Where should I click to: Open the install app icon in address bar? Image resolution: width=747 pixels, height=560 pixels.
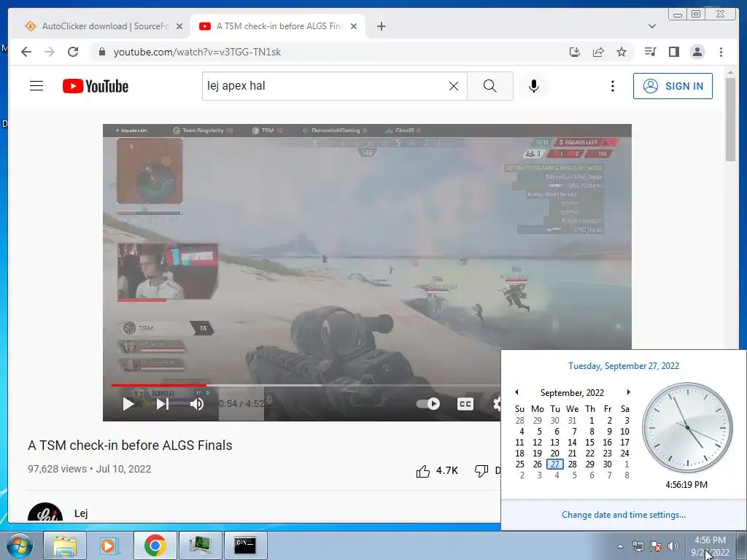(x=575, y=52)
